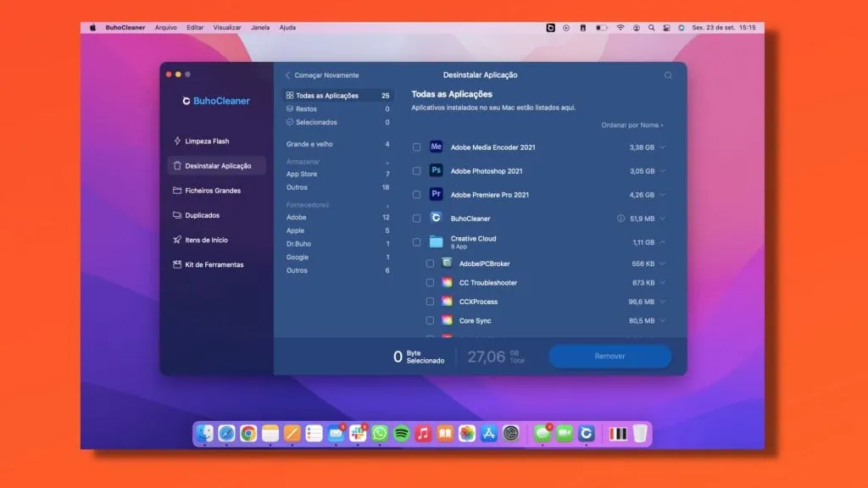This screenshot has height=488, width=868.
Task: Collapse the Creative Cloud group chevron
Action: pos(662,242)
